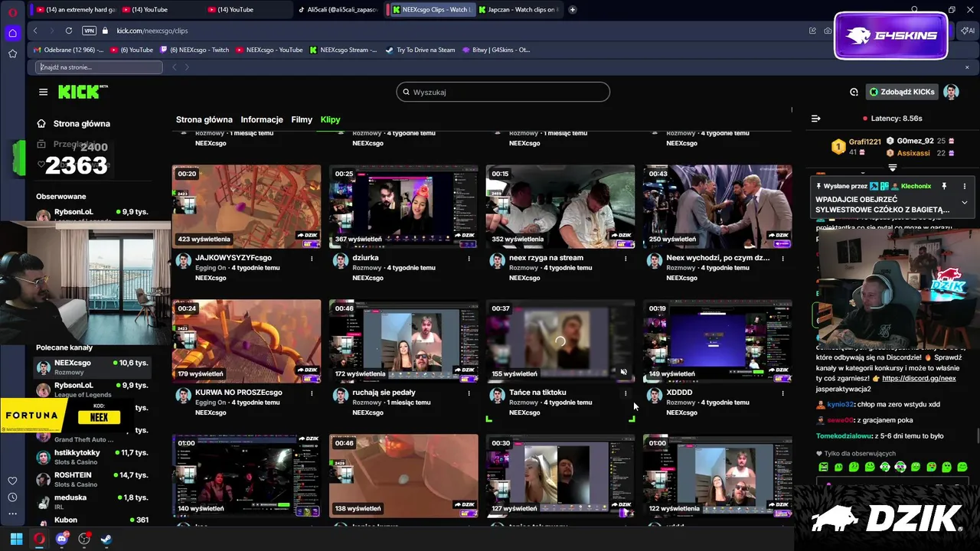Click the KICK logo
The height and width of the screenshot is (551, 980).
[83, 92]
